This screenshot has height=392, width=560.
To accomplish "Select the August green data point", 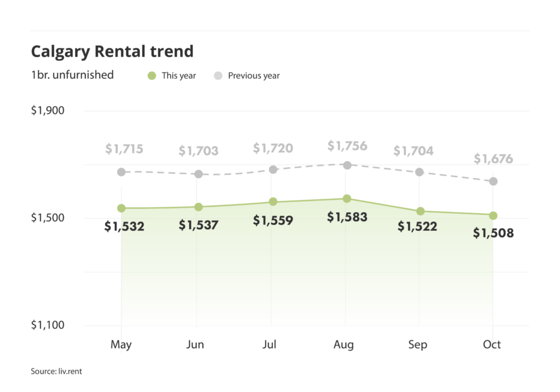I will (347, 198).
